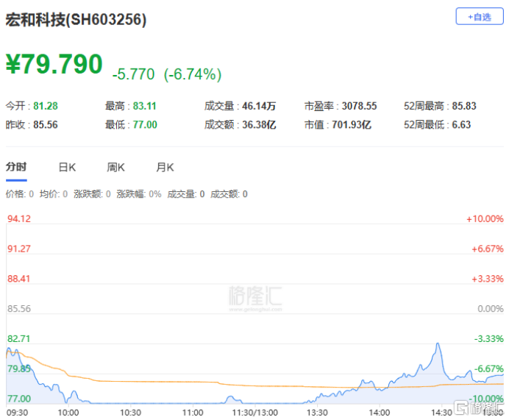Open the 日K chart tab

click(67, 168)
